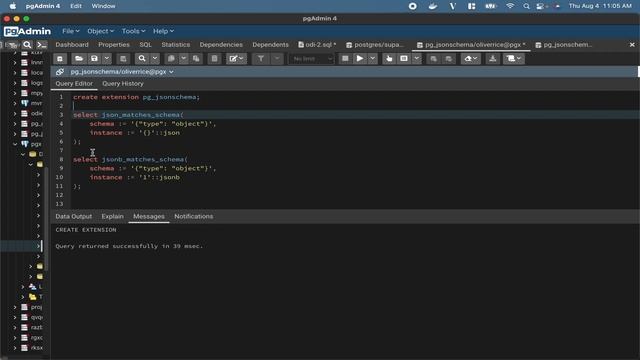Screen dimensions: 640x360
Task: Switch to the Dashboard tab
Action: pyautogui.click(x=72, y=44)
